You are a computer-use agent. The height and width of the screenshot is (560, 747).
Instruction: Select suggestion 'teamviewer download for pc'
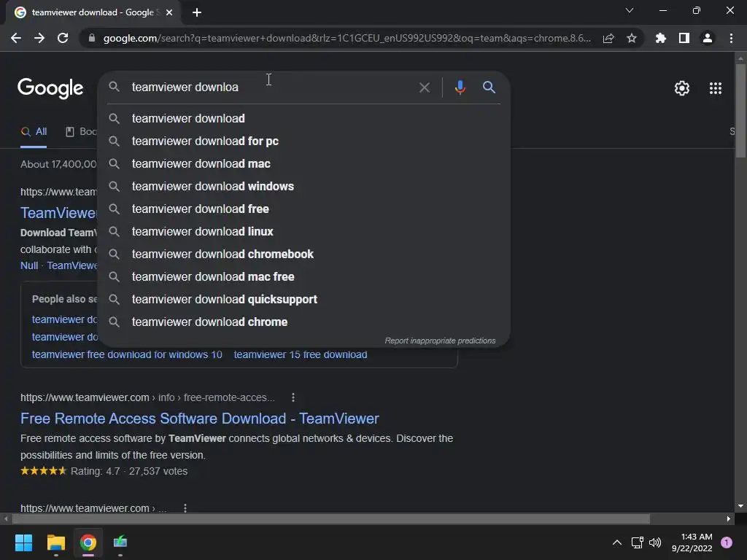304,141
